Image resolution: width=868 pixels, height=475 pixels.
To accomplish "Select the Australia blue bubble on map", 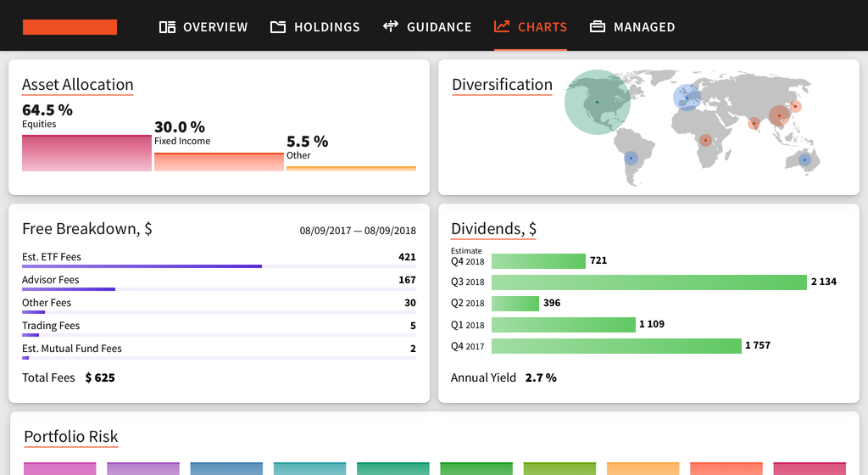I will tap(804, 160).
